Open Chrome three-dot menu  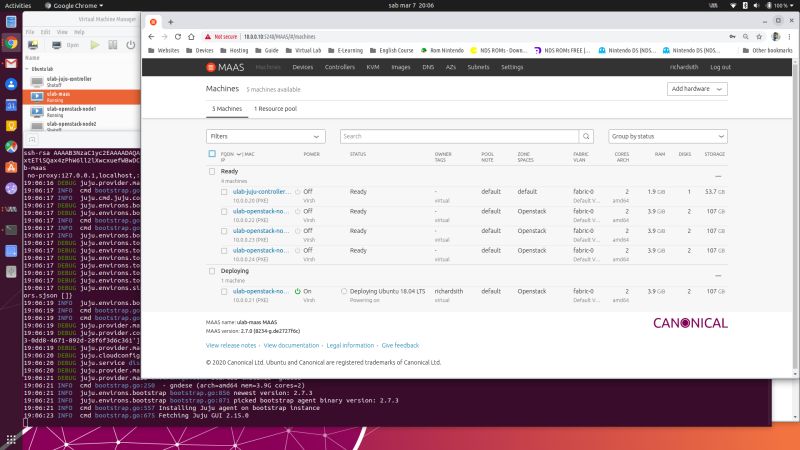(789, 37)
